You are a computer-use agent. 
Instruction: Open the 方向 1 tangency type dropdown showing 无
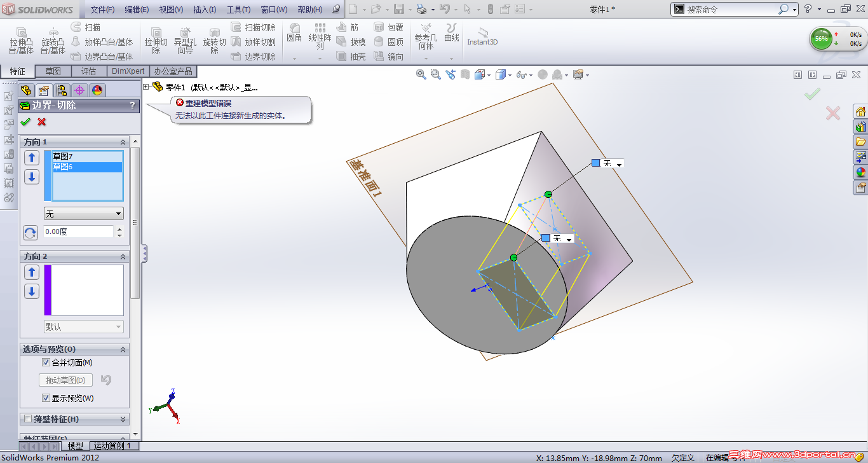(84, 214)
